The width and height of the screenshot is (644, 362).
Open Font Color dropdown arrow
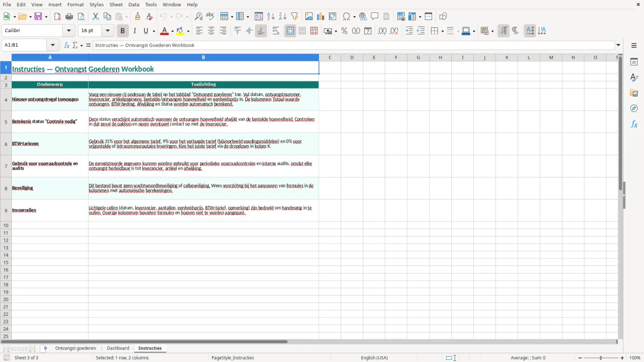tap(172, 31)
